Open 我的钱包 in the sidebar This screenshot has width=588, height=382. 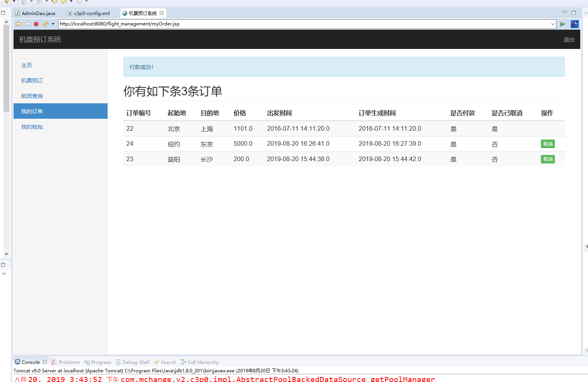(x=32, y=127)
